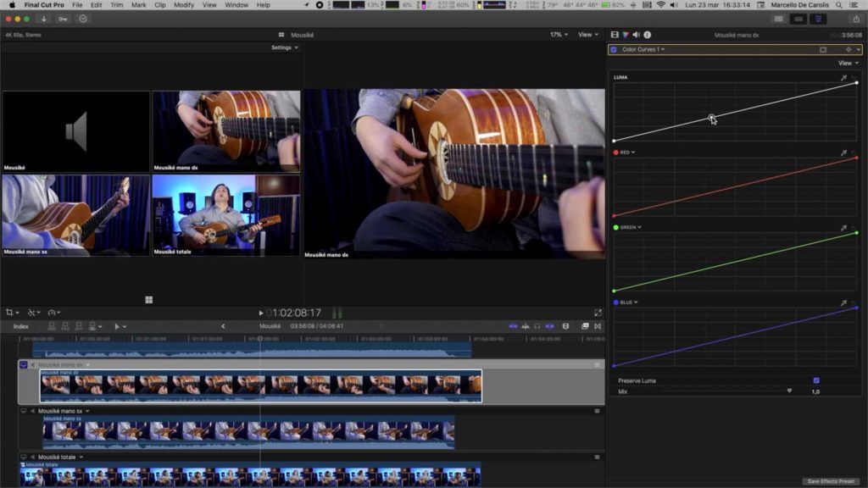Open the Clip menu

point(160,5)
